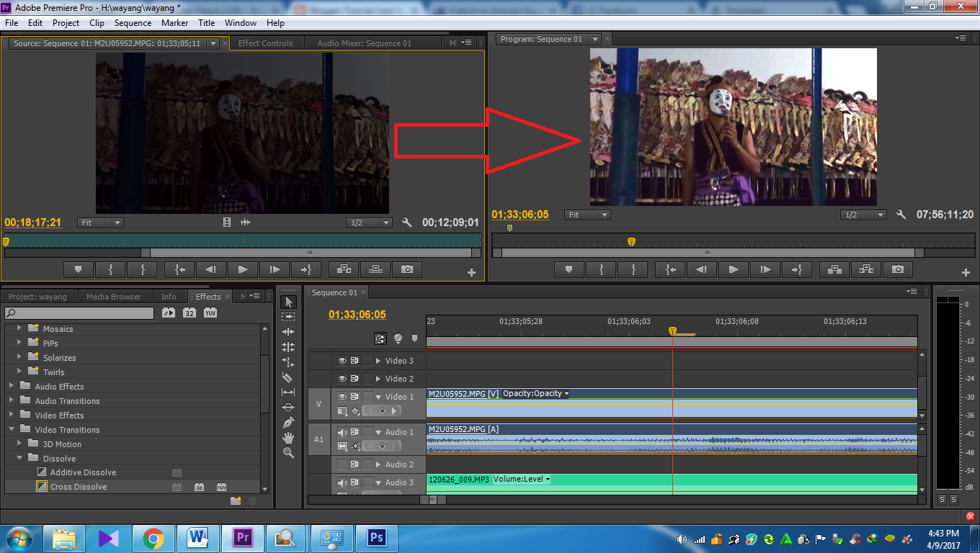Select the Cross Dissolve transition
Image resolution: width=980 pixels, height=553 pixels.
coord(78,487)
